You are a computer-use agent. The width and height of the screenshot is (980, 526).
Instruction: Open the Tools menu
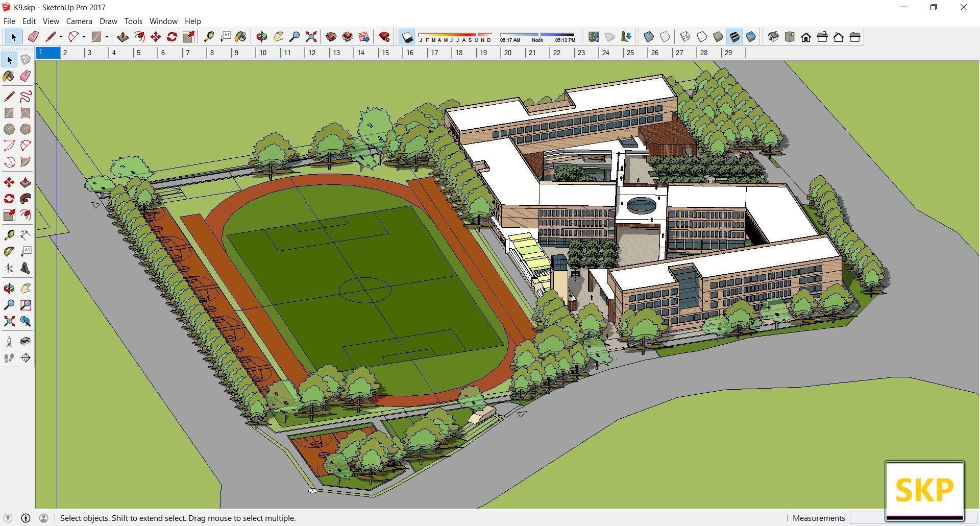pos(133,21)
